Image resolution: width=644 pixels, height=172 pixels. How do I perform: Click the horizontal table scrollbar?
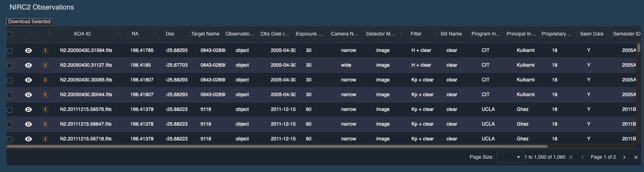[277, 146]
